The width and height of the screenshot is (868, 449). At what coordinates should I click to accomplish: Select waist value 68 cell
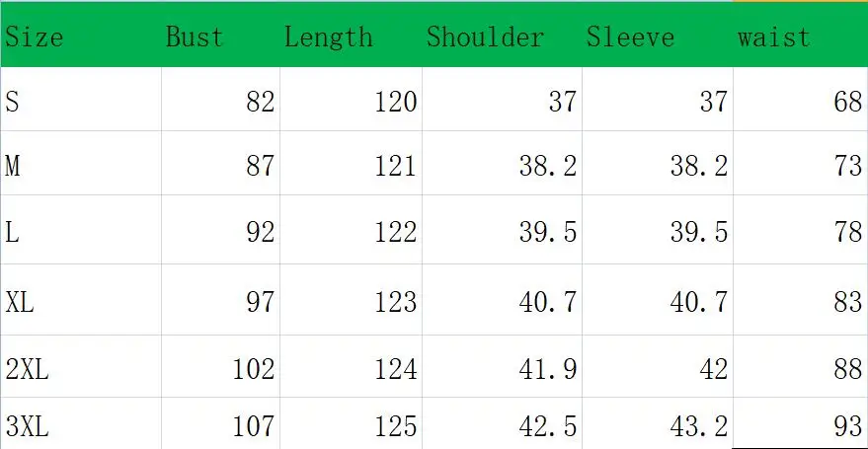pos(801,100)
